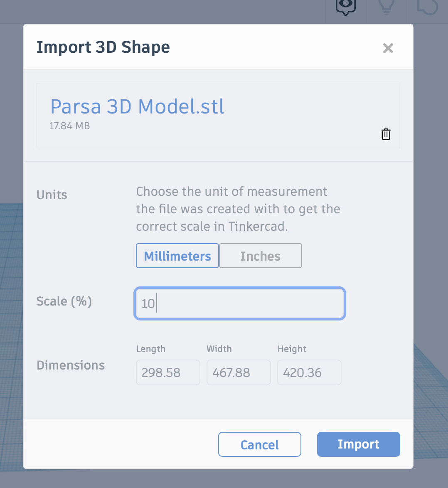
Task: Click the Dimensions label
Action: 71,365
